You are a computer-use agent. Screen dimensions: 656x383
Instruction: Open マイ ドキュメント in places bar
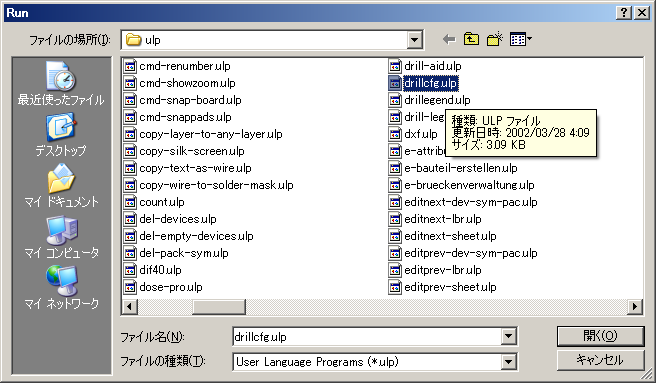[61, 185]
